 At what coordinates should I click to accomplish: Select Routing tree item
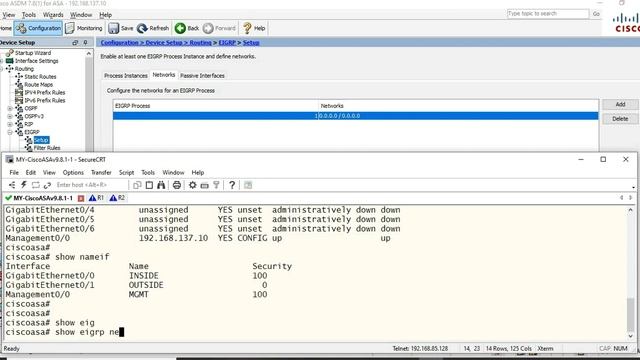tap(24, 69)
